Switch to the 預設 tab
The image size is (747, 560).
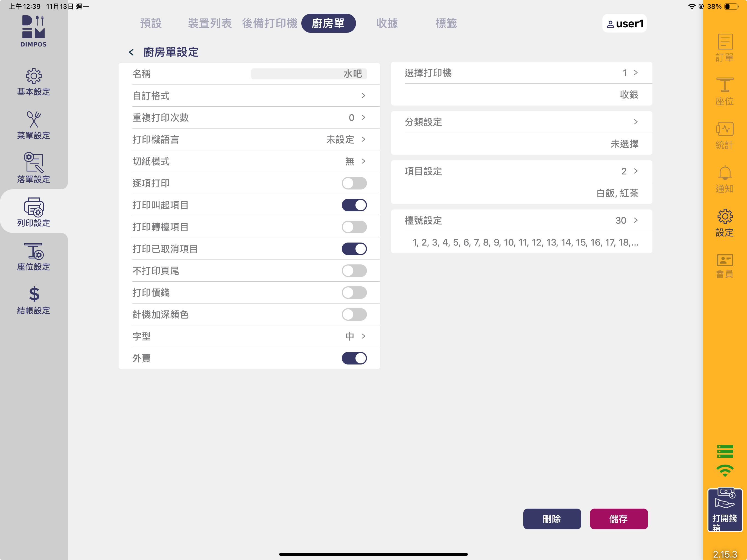point(151,23)
